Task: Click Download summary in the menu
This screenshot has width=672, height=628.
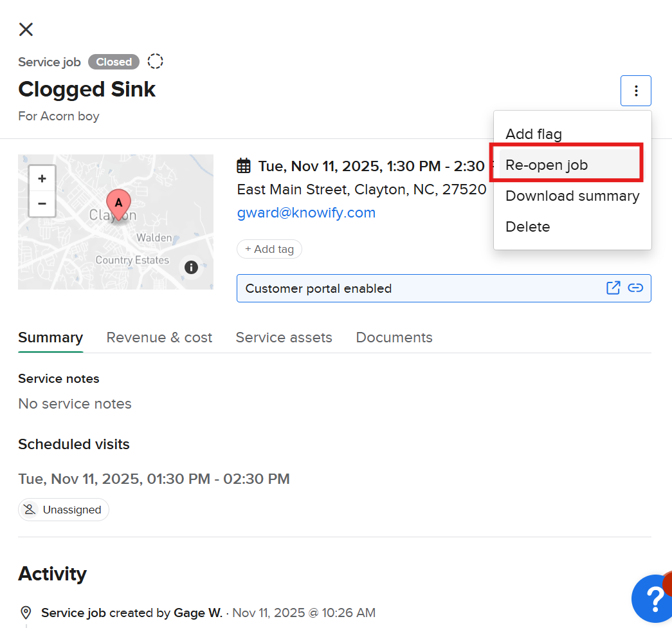Action: coord(572,196)
